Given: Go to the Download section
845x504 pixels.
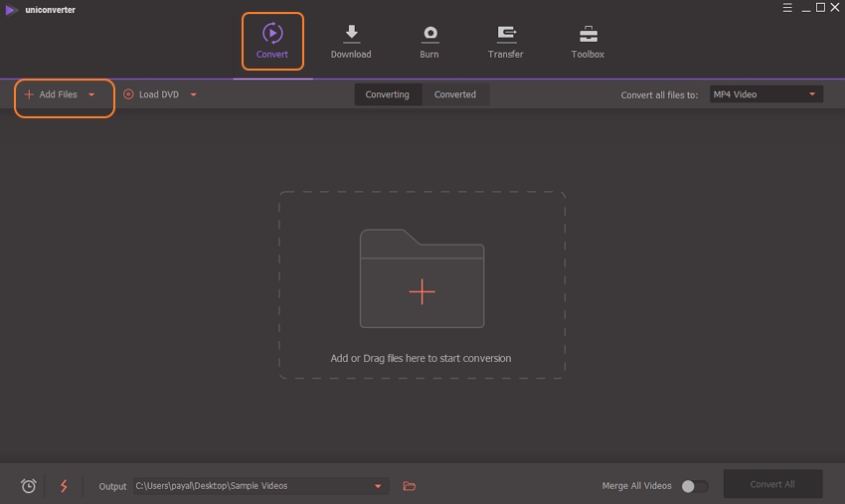Looking at the screenshot, I should 351,41.
